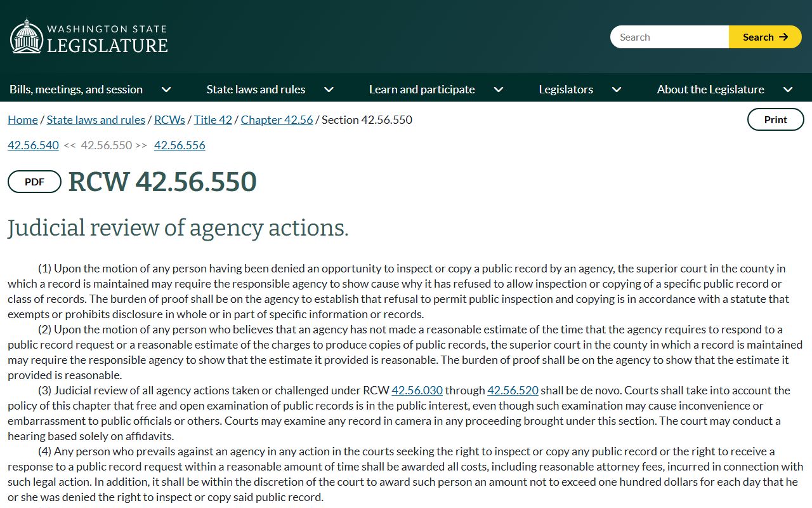
Task: Focus the Search input field
Action: point(669,37)
